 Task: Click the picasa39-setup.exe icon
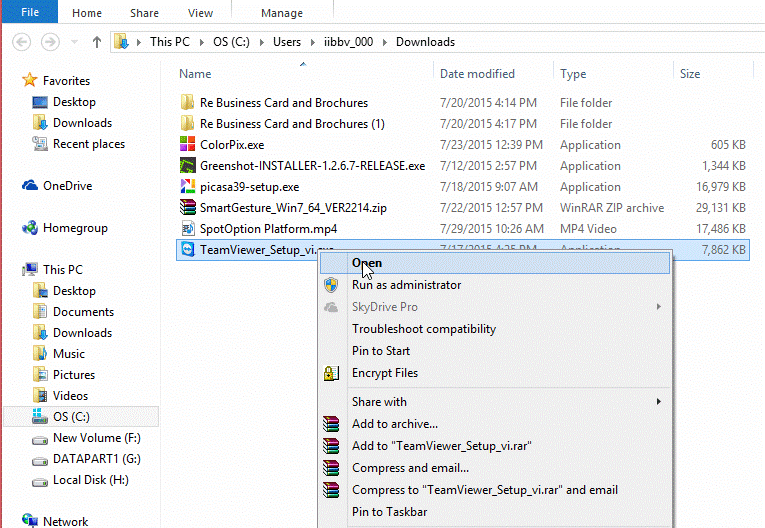click(186, 187)
